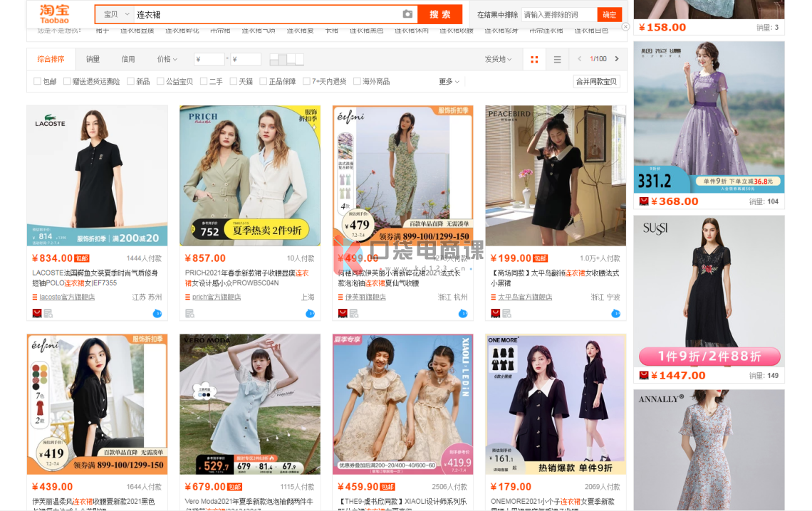
Task: Click Tmall badge under 伊芙丽 listing
Action: (x=343, y=313)
